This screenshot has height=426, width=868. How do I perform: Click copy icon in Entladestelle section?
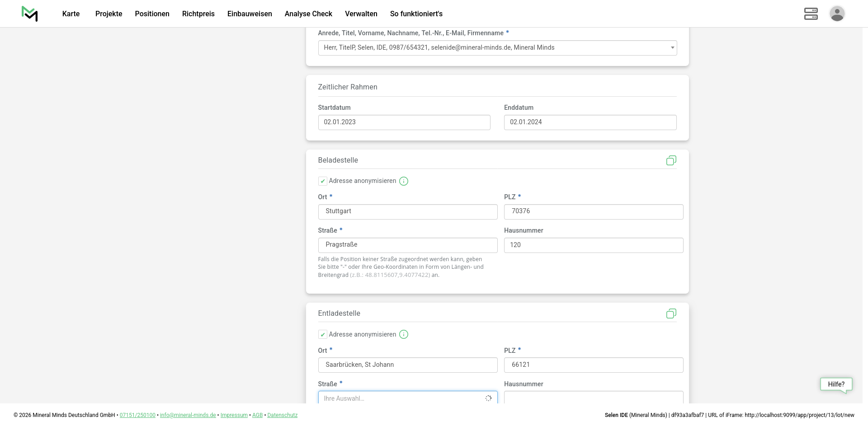coord(671,314)
